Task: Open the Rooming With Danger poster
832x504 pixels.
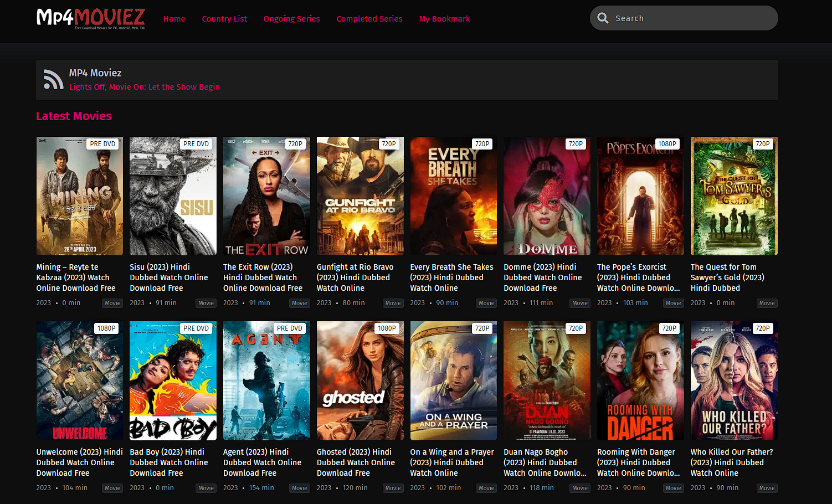Action: click(x=640, y=381)
